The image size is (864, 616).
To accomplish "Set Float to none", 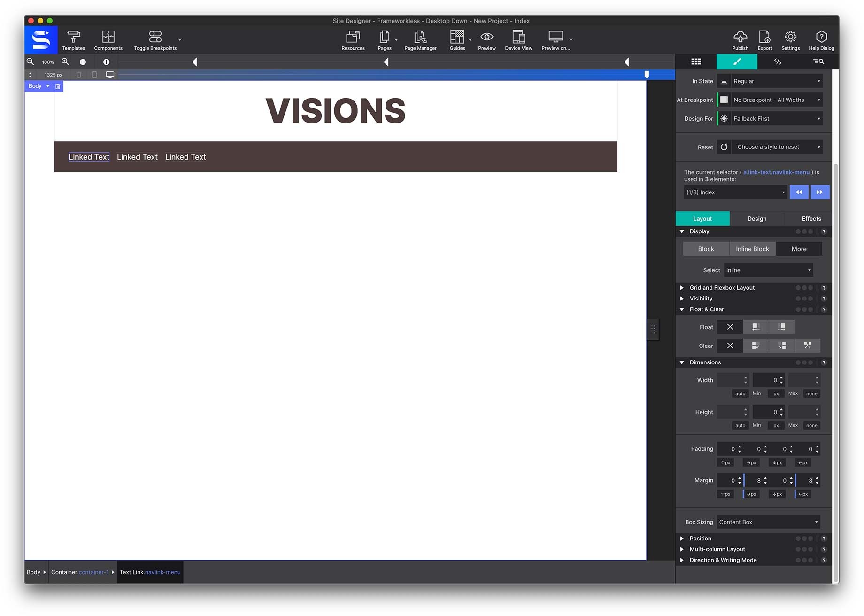I will (x=730, y=327).
